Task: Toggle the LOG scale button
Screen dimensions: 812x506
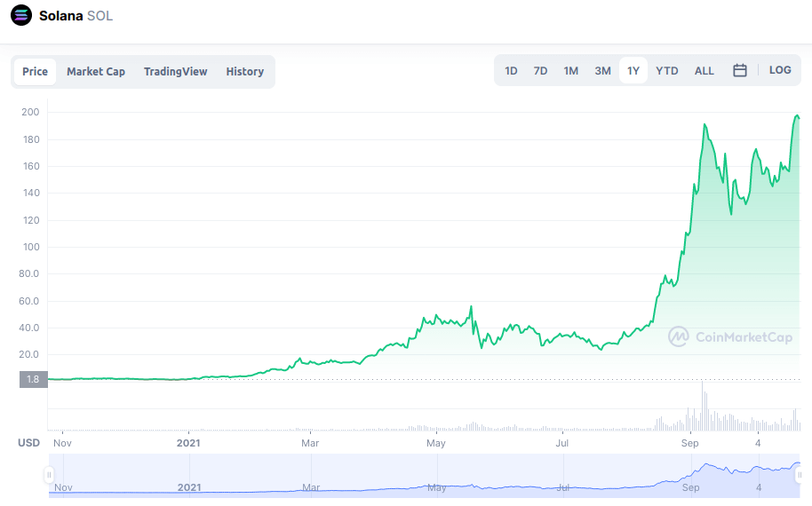Action: [x=780, y=70]
